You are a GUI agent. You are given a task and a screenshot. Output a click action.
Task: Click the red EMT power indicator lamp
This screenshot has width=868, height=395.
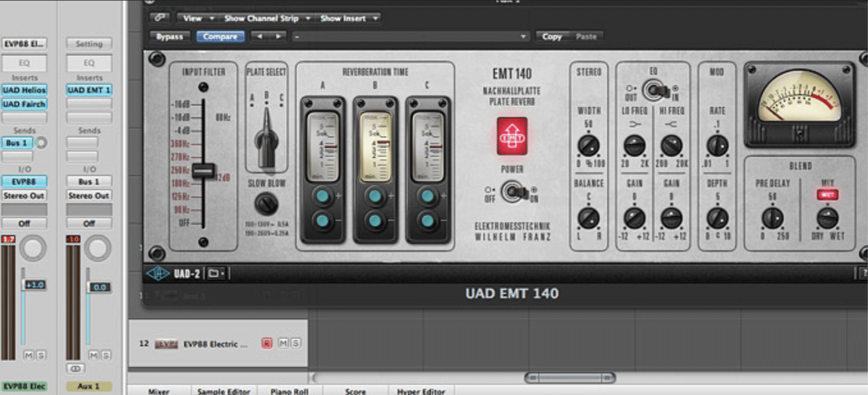512,136
